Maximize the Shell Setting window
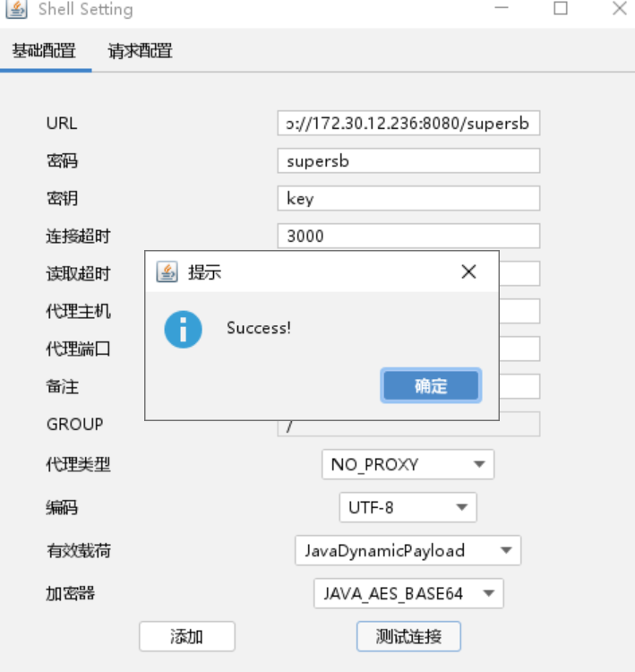635x672 pixels. pos(561,8)
